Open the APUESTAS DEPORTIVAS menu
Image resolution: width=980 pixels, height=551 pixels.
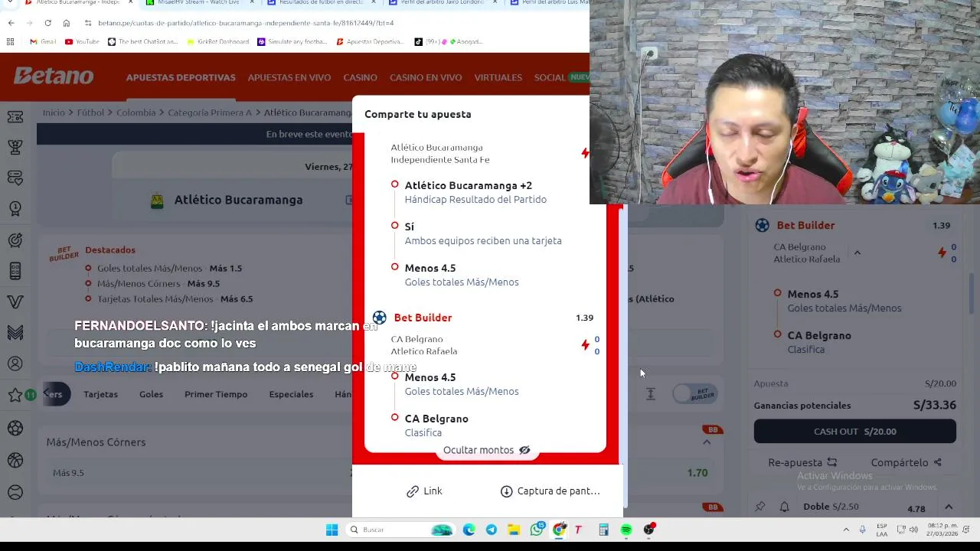tap(181, 77)
